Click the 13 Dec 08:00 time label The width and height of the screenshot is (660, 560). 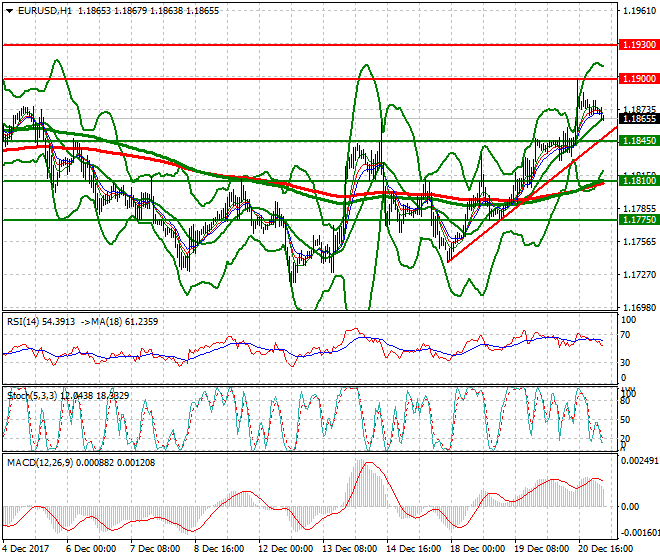click(349, 549)
